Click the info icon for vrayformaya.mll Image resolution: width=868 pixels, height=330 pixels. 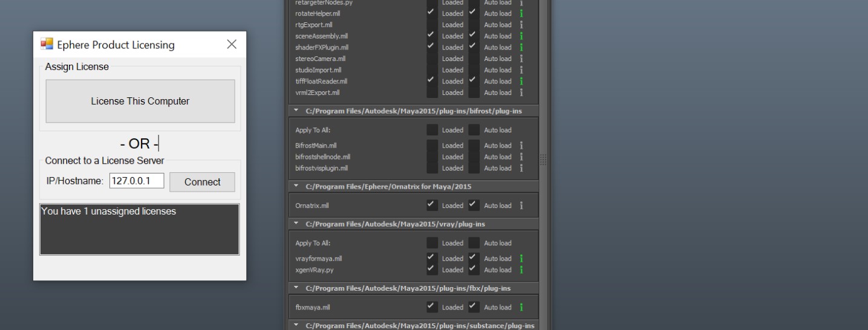click(x=521, y=259)
